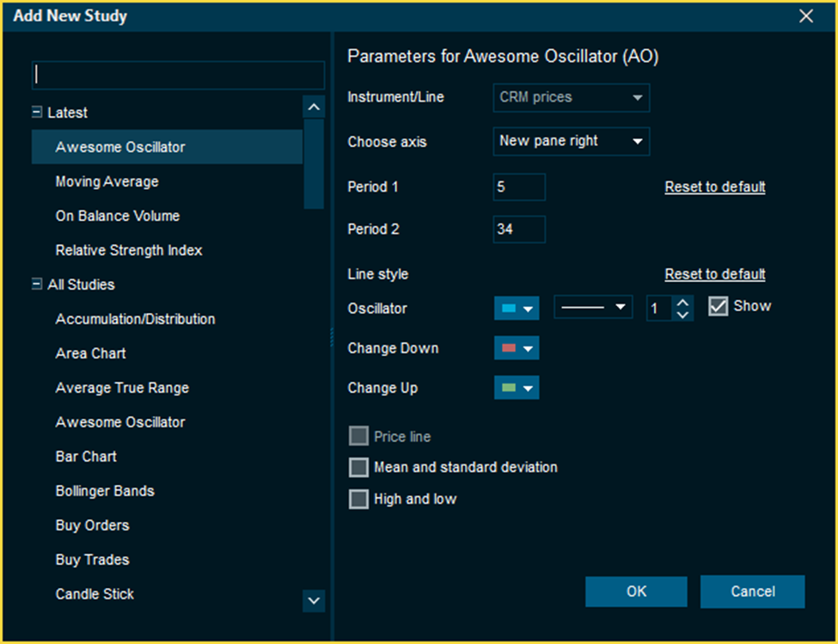
Task: Collapse the All Studies group
Action: click(37, 285)
